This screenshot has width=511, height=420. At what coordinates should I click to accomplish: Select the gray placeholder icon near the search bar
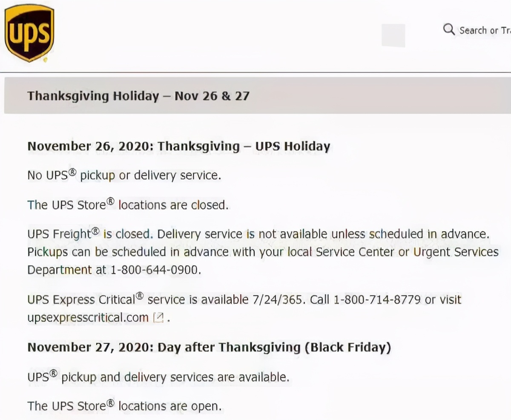(393, 34)
